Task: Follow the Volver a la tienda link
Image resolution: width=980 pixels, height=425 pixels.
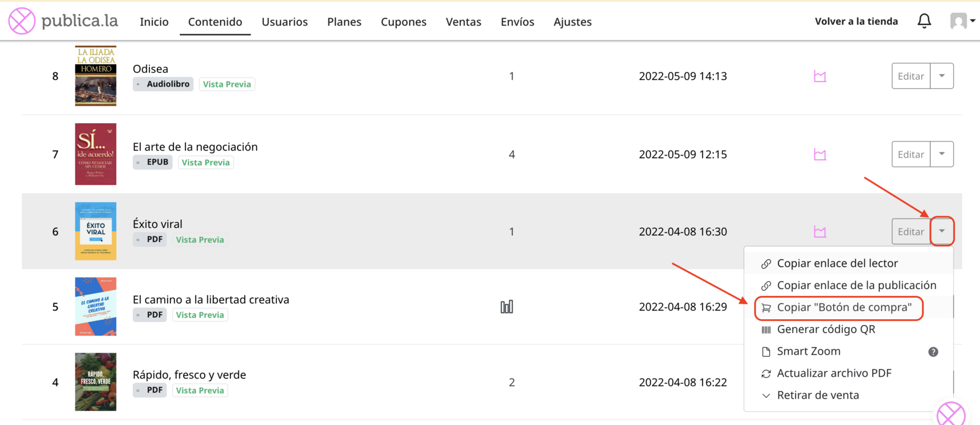Action: [856, 21]
